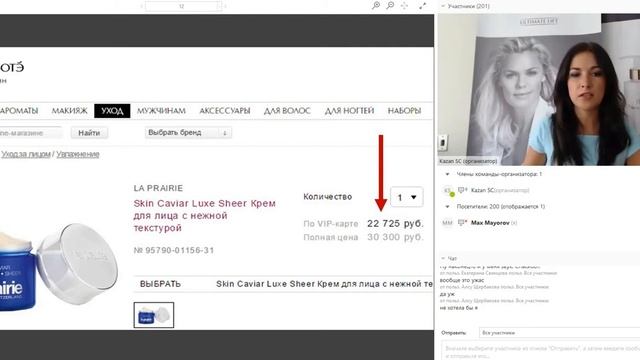Follow the Уход за лицом breadcrumb link

26,154
